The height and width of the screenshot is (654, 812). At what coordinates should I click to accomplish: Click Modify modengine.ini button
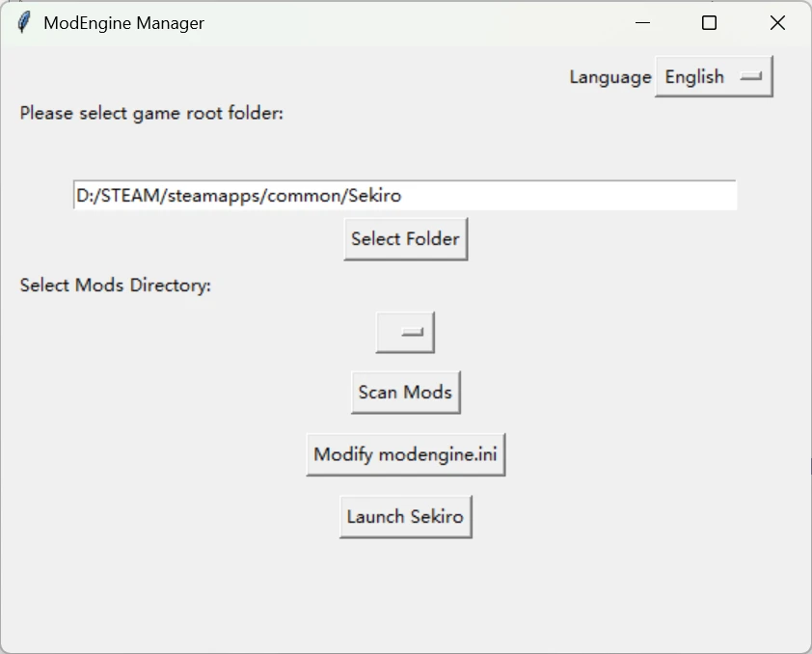tap(405, 454)
